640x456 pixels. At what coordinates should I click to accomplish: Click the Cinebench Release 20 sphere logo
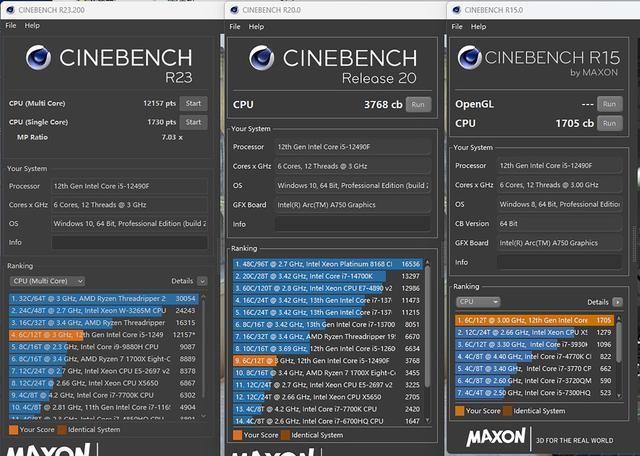click(262, 58)
